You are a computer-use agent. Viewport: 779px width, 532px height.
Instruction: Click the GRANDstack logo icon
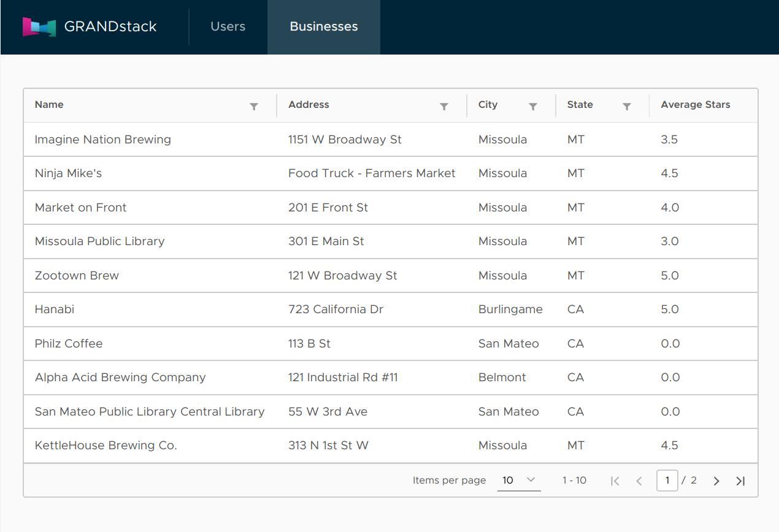tap(39, 27)
